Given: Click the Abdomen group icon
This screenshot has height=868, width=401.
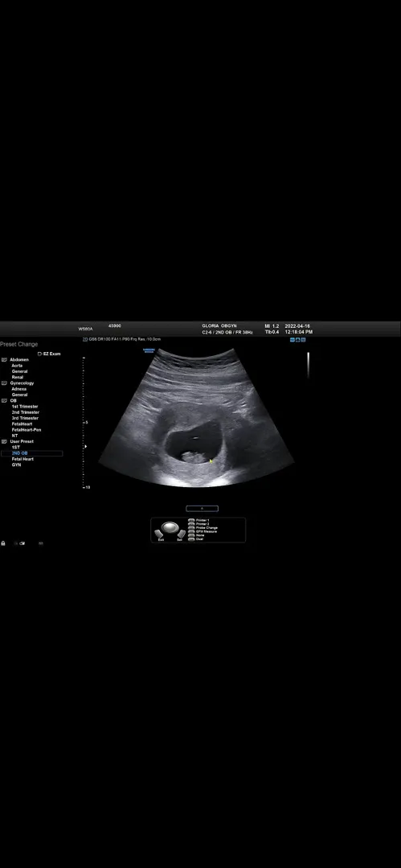Looking at the screenshot, I should (5, 360).
